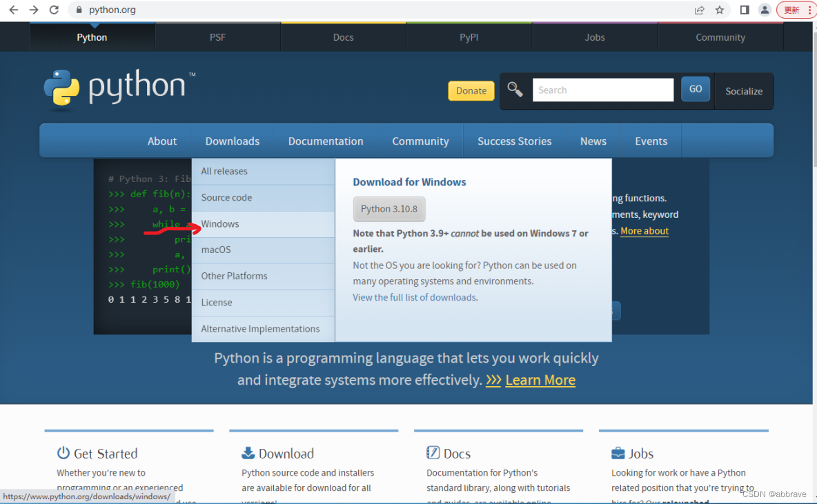
Task: Click the Jobs widget heading
Action: (641, 454)
